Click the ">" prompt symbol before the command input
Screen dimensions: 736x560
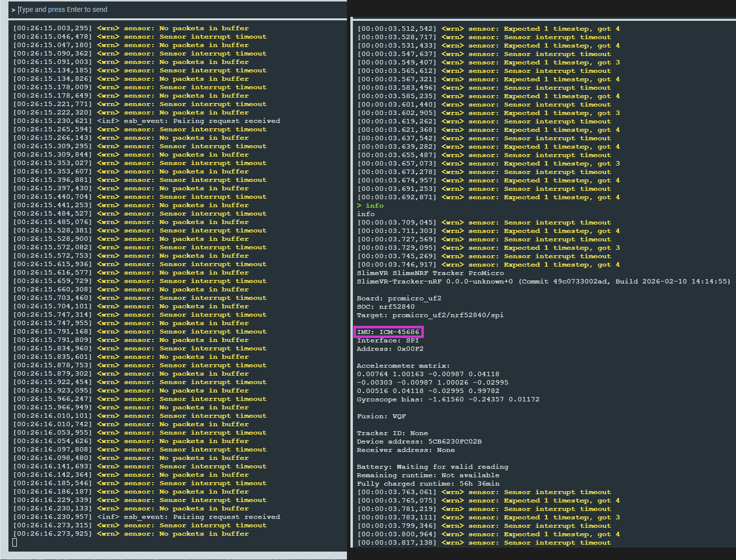pos(13,10)
